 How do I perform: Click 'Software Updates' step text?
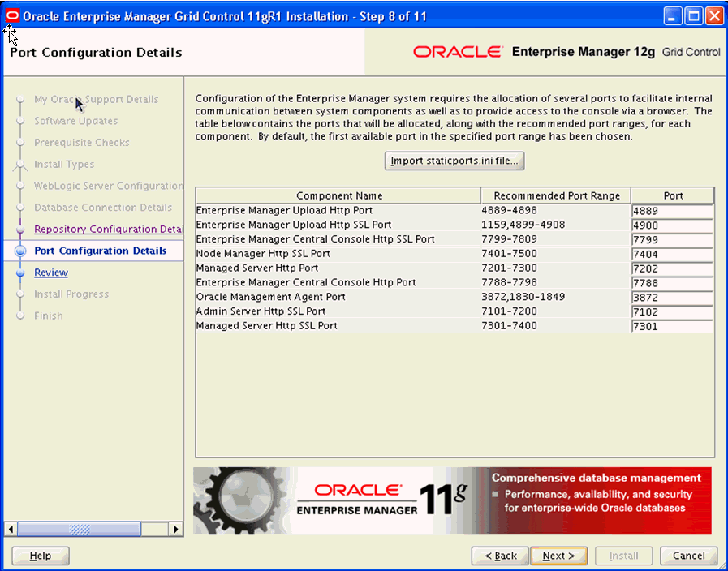[76, 121]
